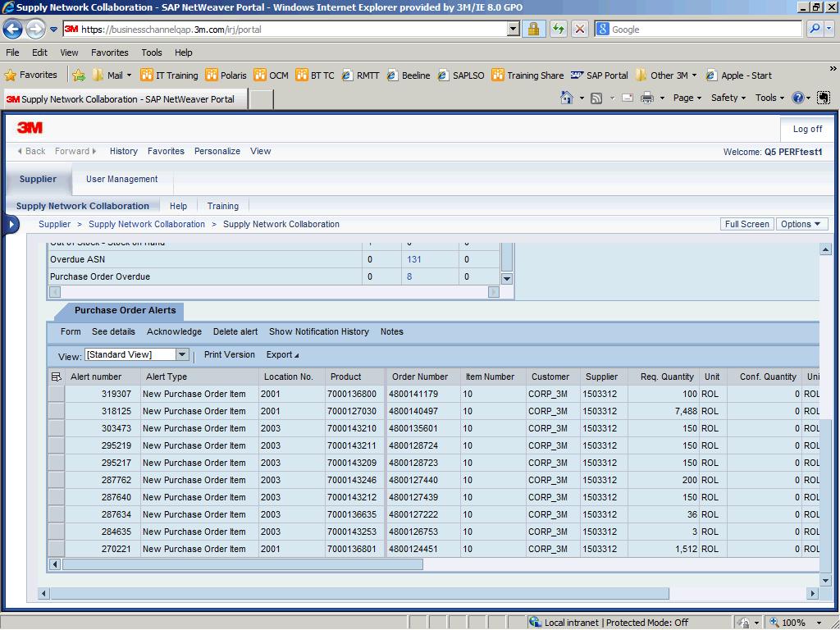Select the row for alert 303473
Screen dimensions: 840x630
pos(57,428)
